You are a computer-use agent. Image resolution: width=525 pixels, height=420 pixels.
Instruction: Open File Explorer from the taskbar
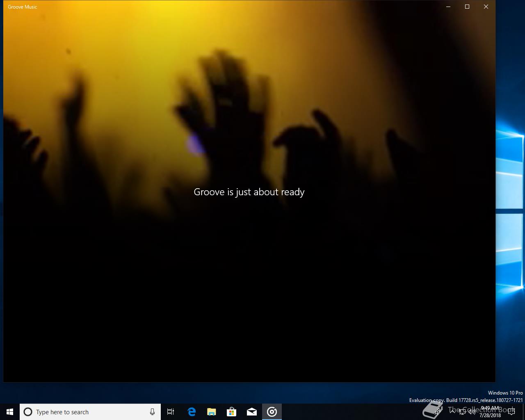(211, 412)
